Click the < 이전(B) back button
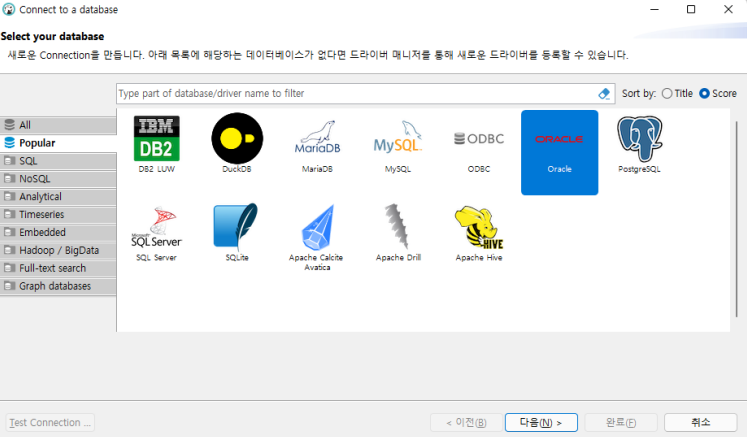 (x=466, y=423)
